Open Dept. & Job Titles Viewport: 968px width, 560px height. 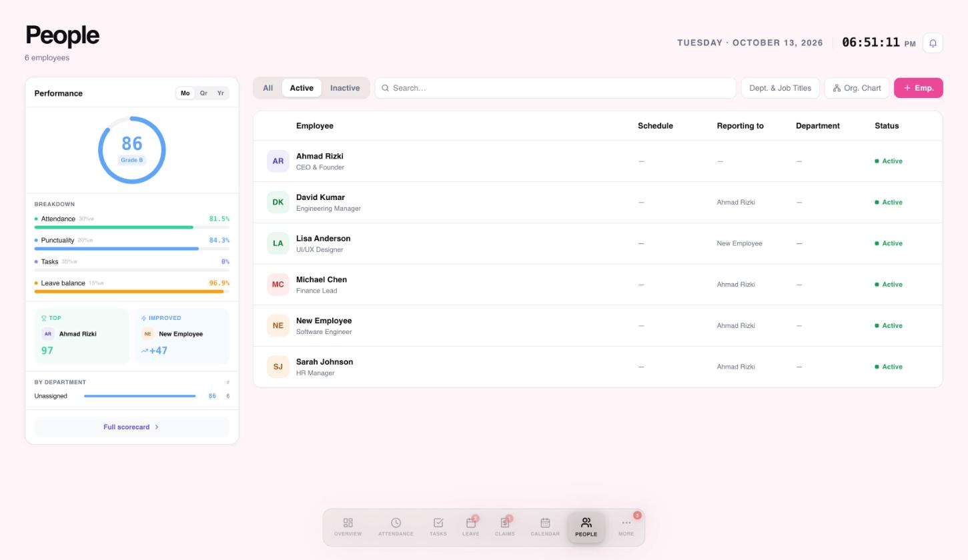780,88
